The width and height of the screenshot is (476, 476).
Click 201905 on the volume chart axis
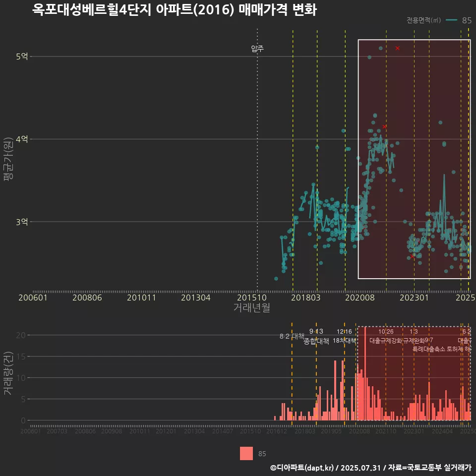click(331, 431)
